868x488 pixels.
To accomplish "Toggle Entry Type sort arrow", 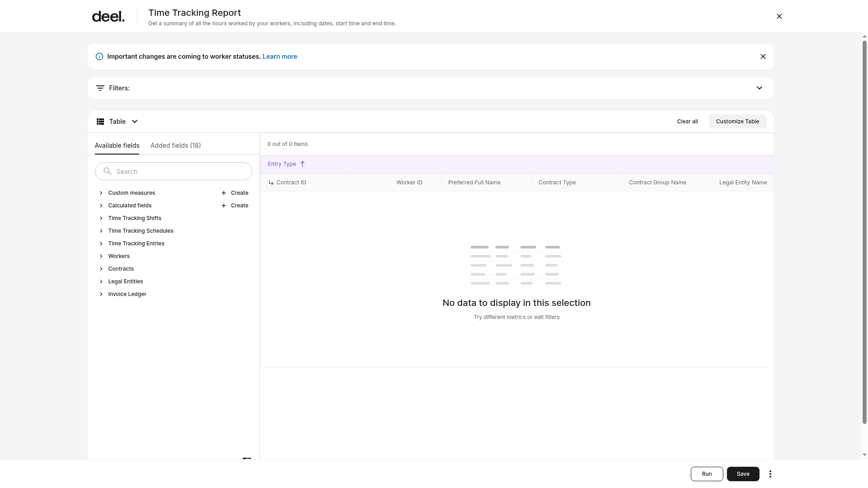I will [302, 164].
